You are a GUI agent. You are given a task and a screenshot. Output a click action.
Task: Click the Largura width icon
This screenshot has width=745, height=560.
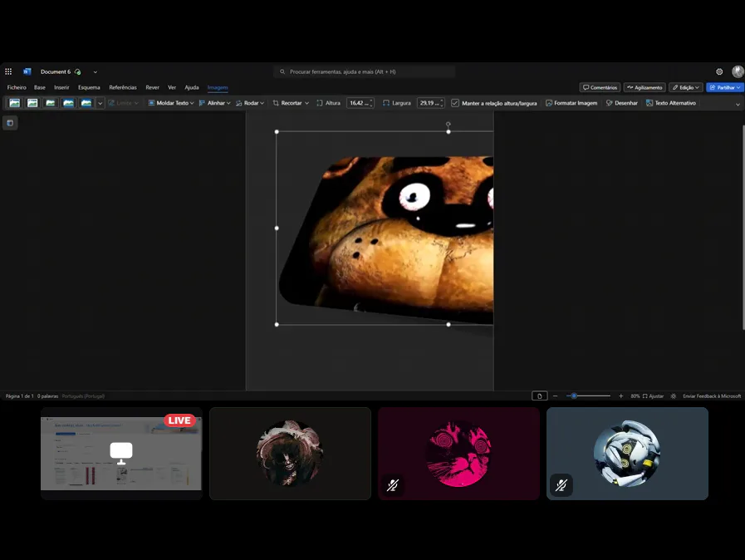pyautogui.click(x=386, y=103)
